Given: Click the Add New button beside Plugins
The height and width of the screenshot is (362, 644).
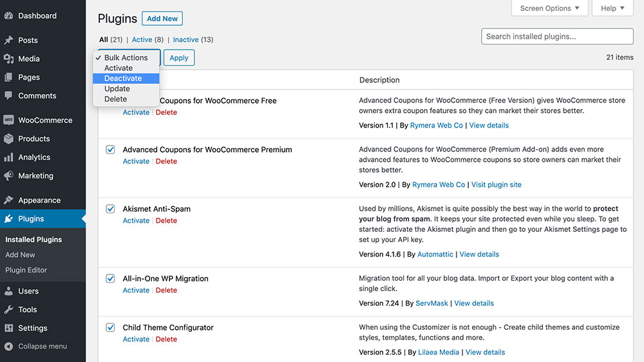Looking at the screenshot, I should click(x=162, y=19).
